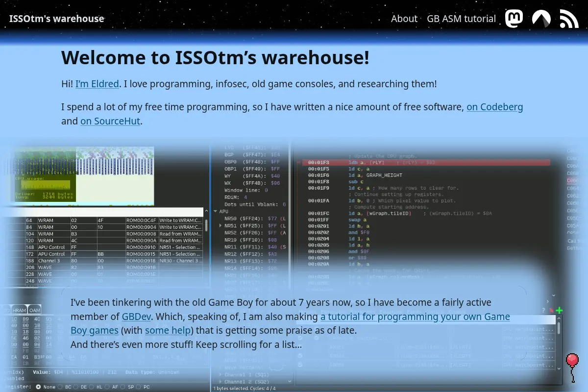Follow the "some help" link
Image resolution: width=588 pixels, height=392 pixels.
click(x=168, y=330)
